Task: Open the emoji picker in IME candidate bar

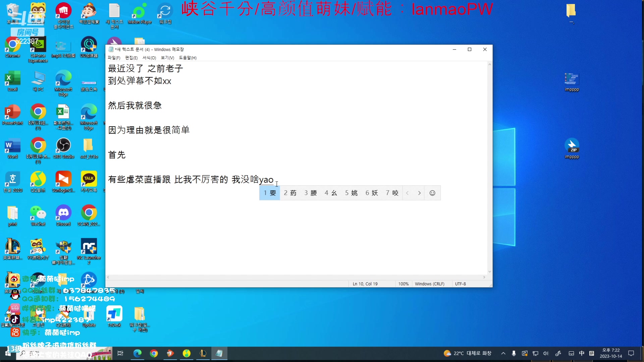Action: coord(432,193)
